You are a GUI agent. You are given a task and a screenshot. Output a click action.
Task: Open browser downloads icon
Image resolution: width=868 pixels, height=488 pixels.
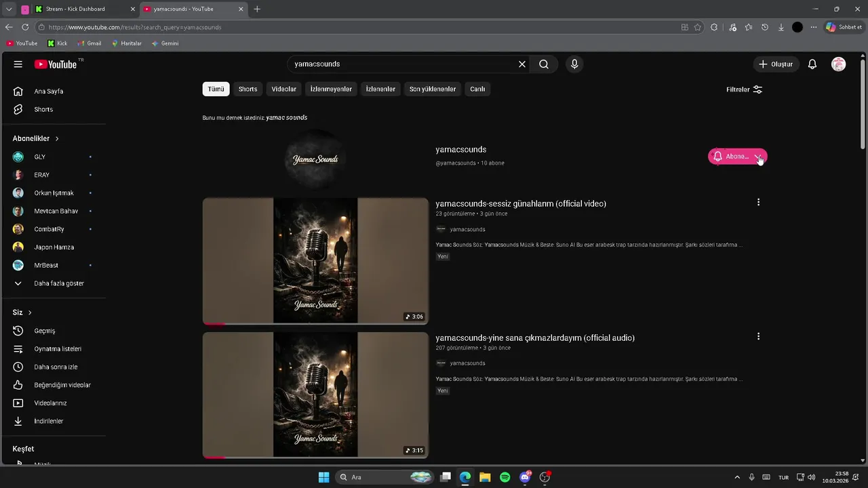pos(781,27)
